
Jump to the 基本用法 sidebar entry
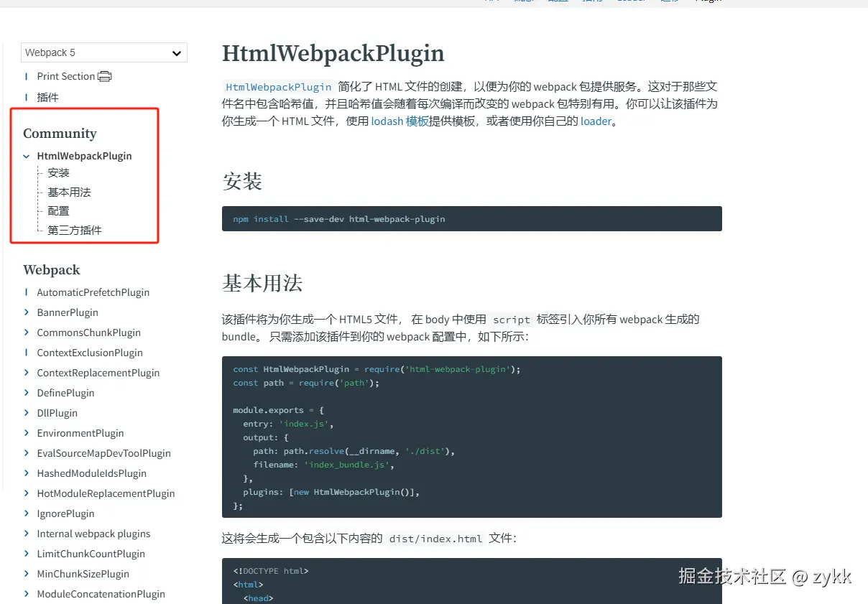[70, 192]
